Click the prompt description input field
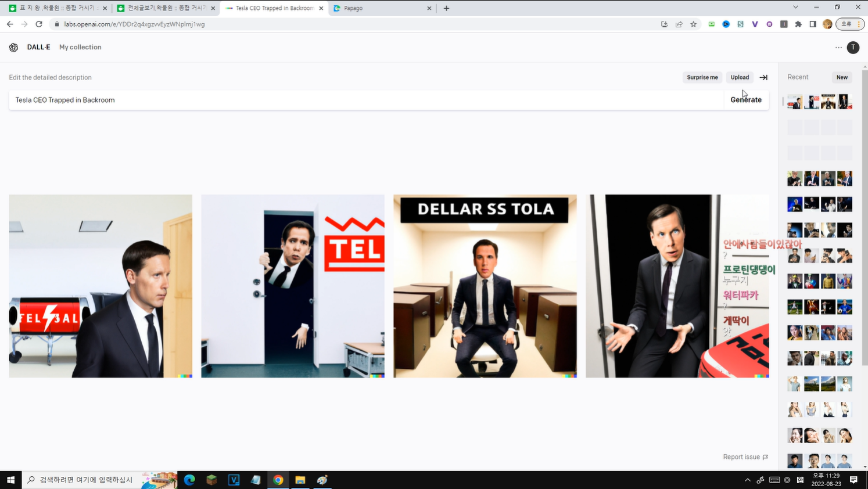This screenshot has width=868, height=489. 366,100
